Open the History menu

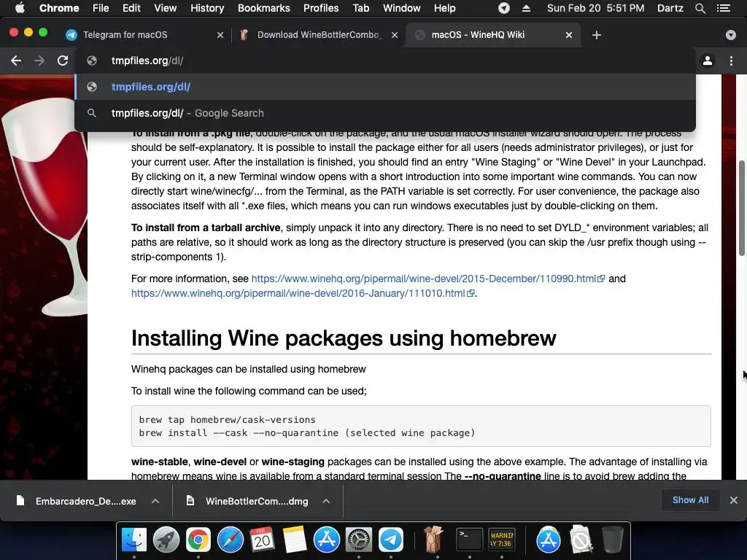point(207,8)
